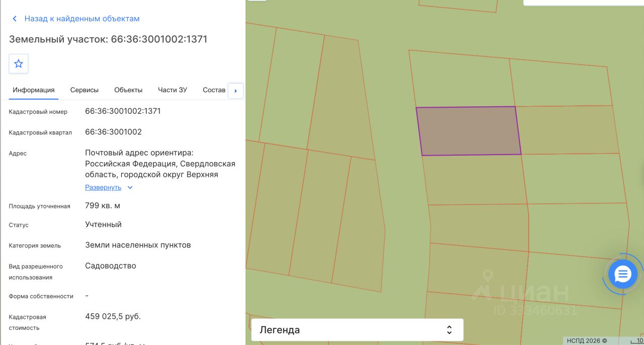Click the back arrow chevron icon
This screenshot has width=644, height=345.
coord(14,19)
